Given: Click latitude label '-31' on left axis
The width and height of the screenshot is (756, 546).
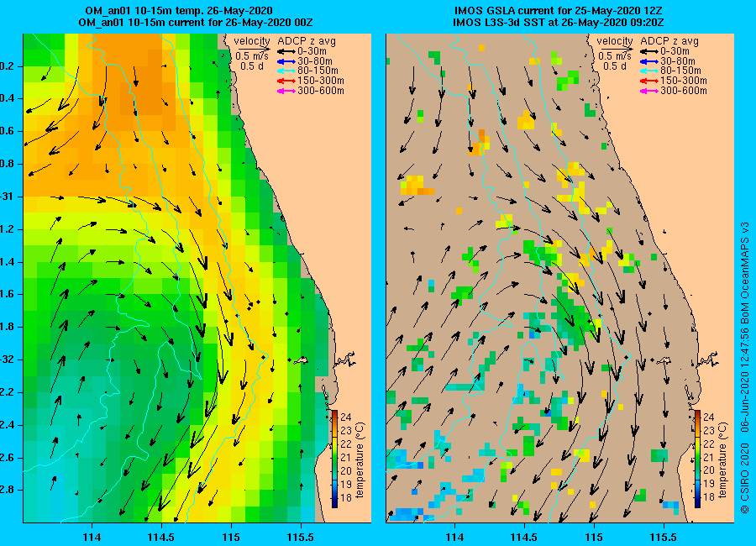Looking at the screenshot, I should click(8, 197).
